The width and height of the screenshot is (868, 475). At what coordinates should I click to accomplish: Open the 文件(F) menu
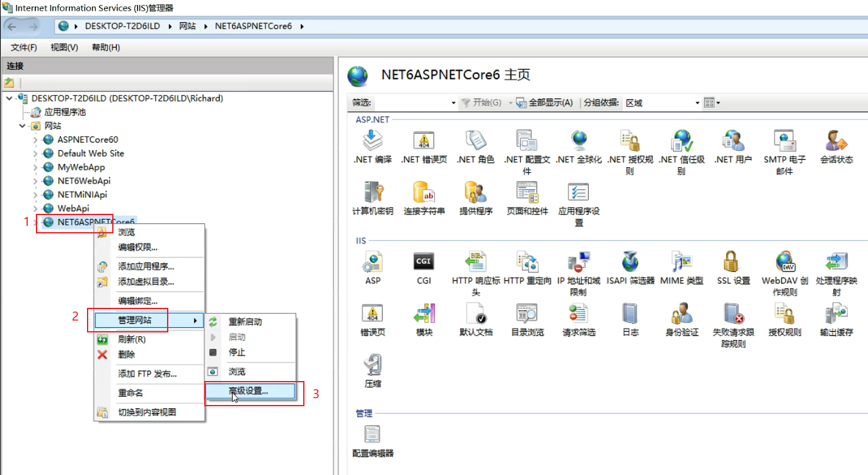click(x=24, y=47)
